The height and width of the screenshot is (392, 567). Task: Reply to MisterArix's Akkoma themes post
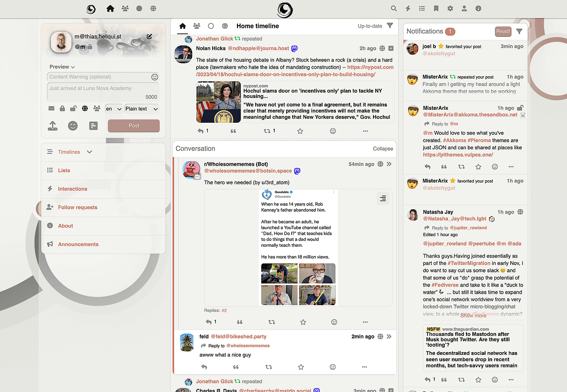(x=427, y=167)
